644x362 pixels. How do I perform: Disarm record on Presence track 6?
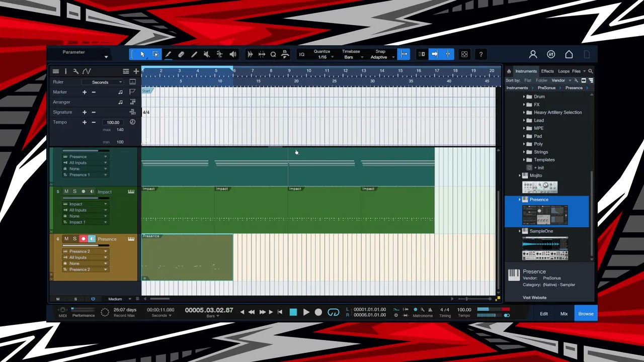click(83, 239)
